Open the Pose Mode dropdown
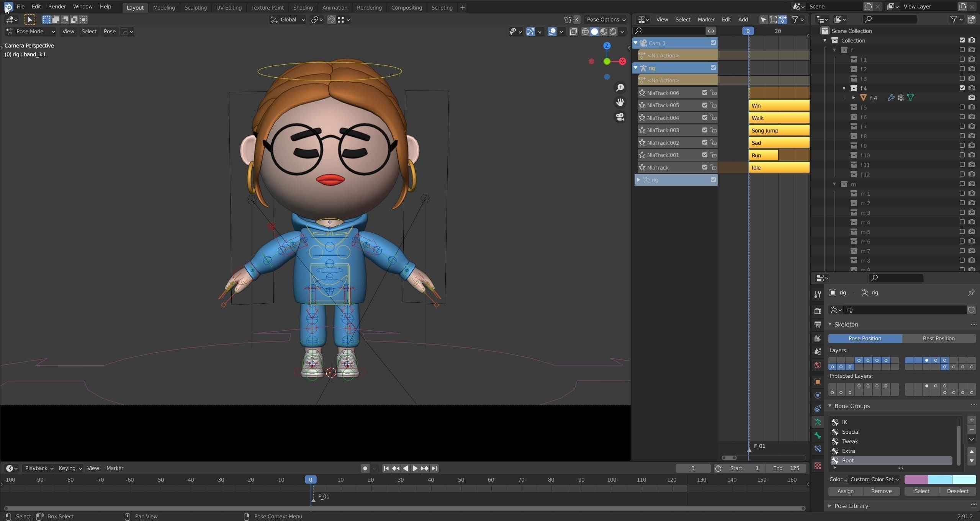 point(31,31)
